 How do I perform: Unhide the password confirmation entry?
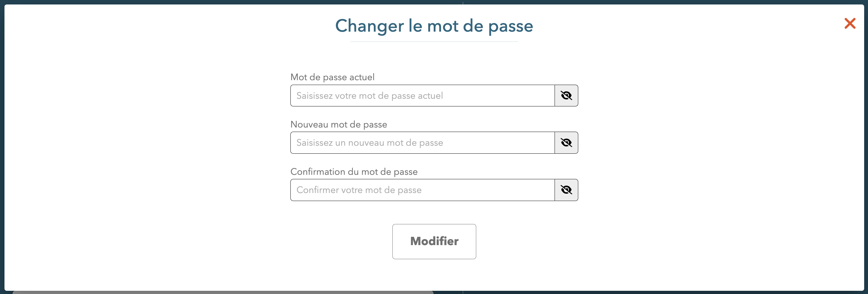[566, 190]
